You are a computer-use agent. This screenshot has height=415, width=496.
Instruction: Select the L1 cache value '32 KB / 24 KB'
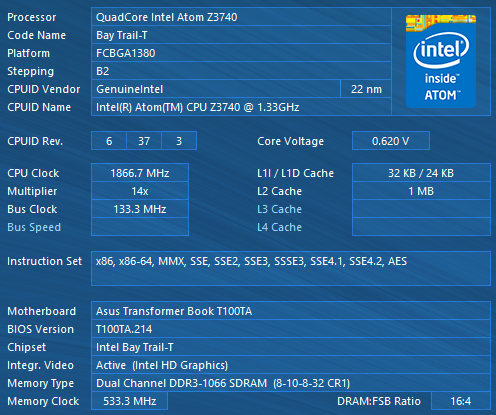pos(421,173)
